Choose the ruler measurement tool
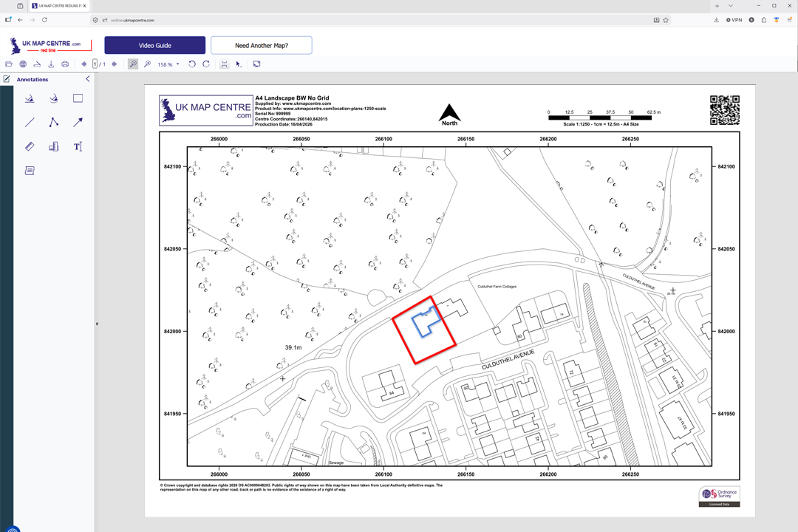The width and height of the screenshot is (798, 532). (x=30, y=146)
